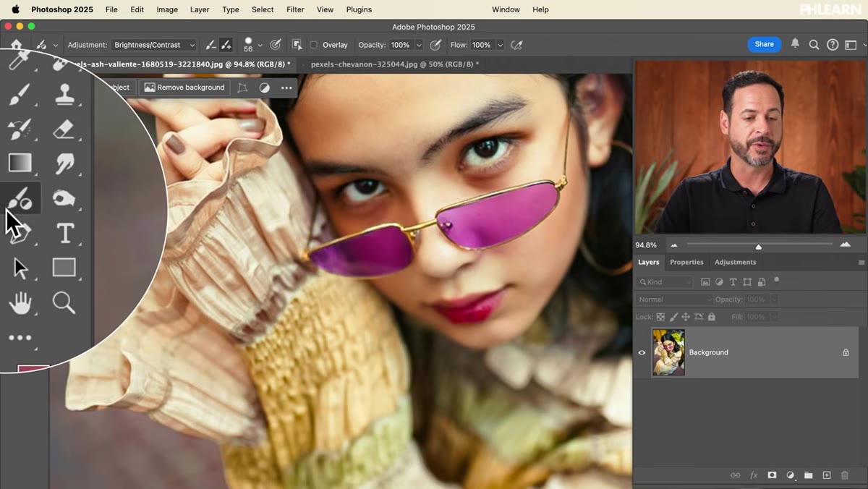
Task: Open the Normal blend mode dropdown
Action: (x=674, y=299)
